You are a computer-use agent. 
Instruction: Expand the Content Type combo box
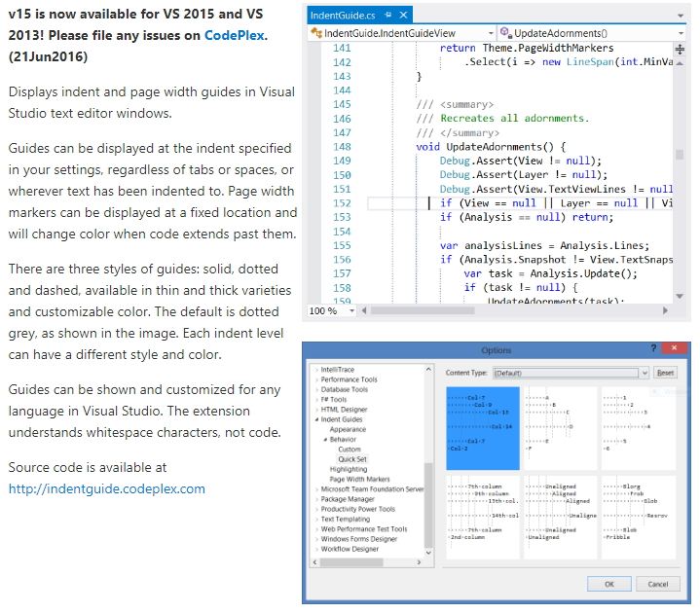pos(644,373)
